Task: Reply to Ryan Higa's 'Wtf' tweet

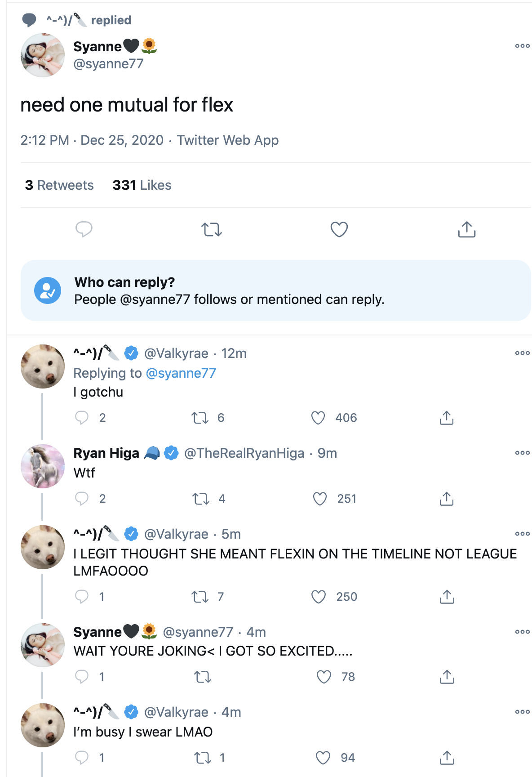Action: [x=82, y=498]
